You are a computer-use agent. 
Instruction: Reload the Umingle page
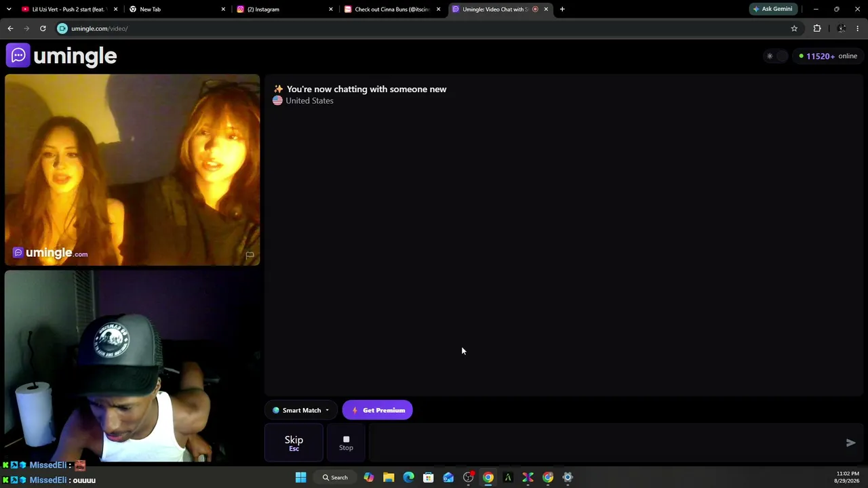[x=43, y=28]
